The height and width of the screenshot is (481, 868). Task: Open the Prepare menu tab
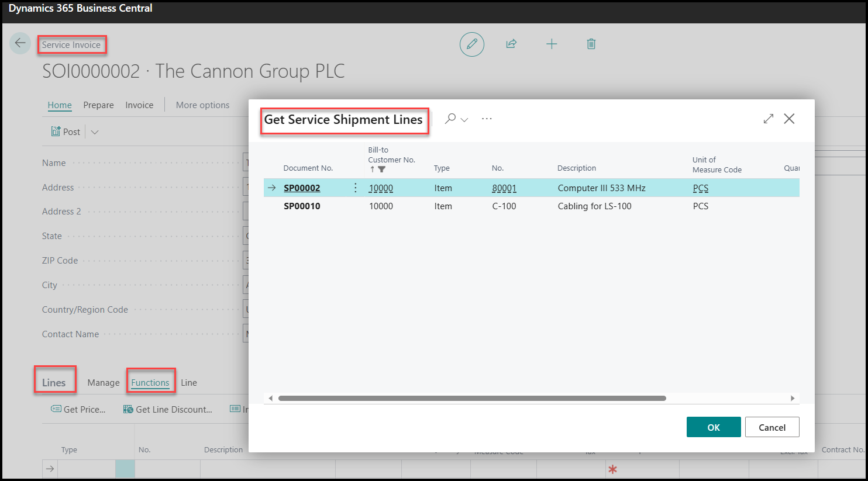pos(98,105)
